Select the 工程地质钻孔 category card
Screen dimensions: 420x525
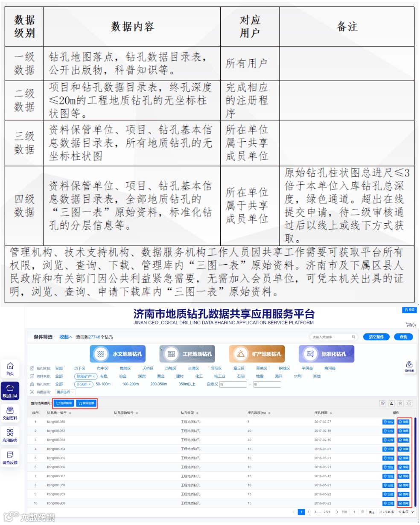pyautogui.click(x=187, y=354)
